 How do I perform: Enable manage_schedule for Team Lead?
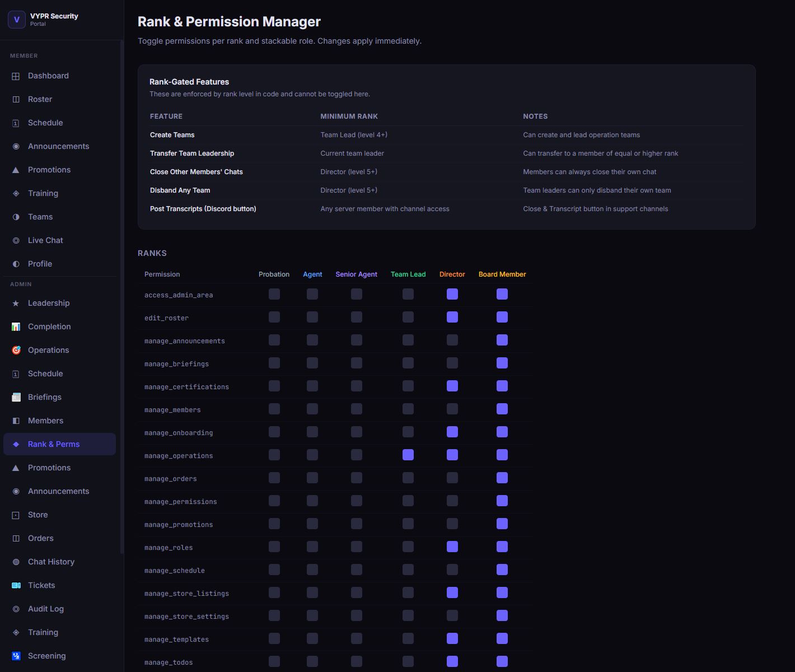[408, 570]
